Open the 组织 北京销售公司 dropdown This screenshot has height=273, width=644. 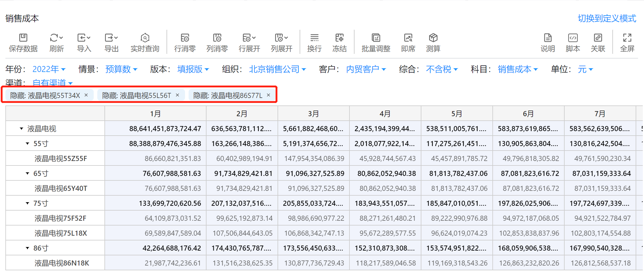point(277,69)
